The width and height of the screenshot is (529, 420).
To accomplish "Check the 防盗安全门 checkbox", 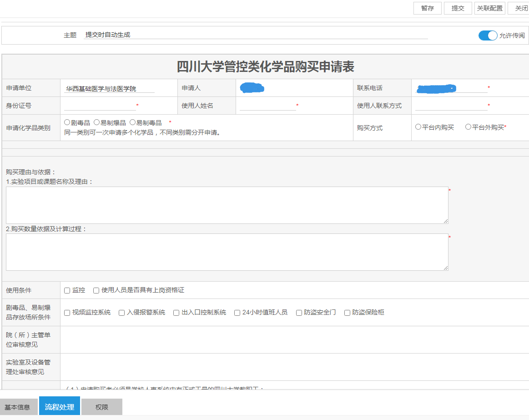I will point(299,313).
